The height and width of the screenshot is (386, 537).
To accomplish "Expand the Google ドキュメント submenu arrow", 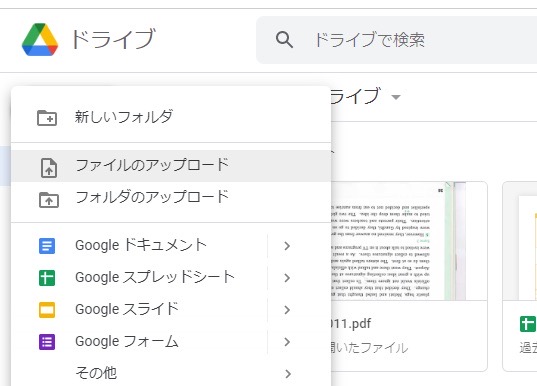I will click(287, 246).
